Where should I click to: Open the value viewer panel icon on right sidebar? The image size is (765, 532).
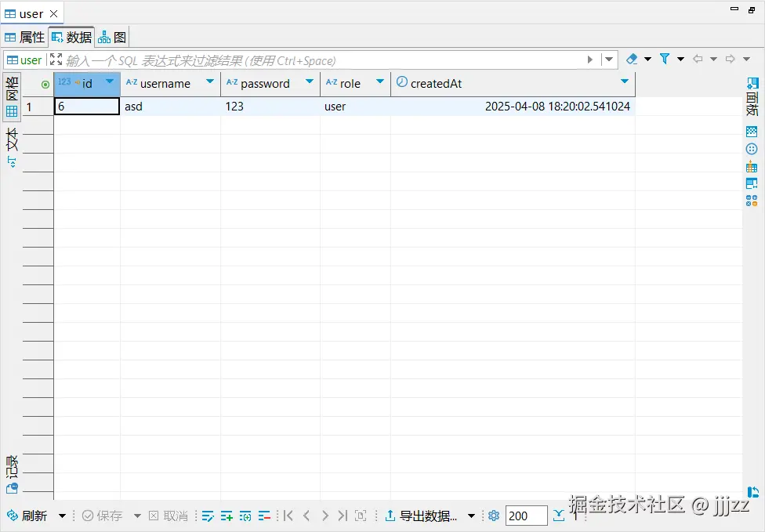(x=752, y=131)
